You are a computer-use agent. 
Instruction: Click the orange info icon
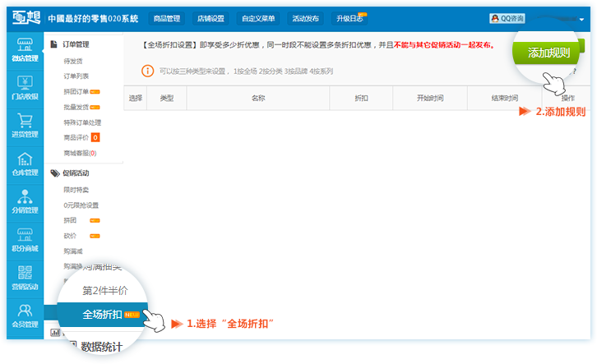(148, 71)
